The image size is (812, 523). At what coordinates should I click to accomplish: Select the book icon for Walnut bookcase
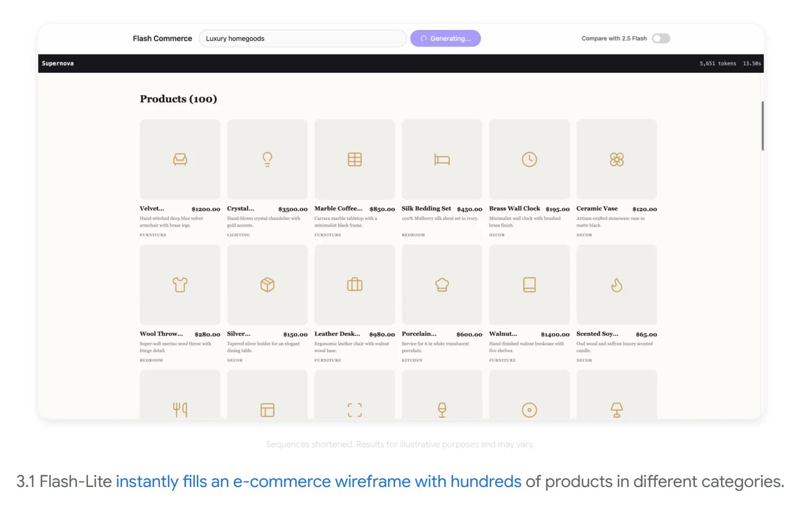[x=529, y=285]
